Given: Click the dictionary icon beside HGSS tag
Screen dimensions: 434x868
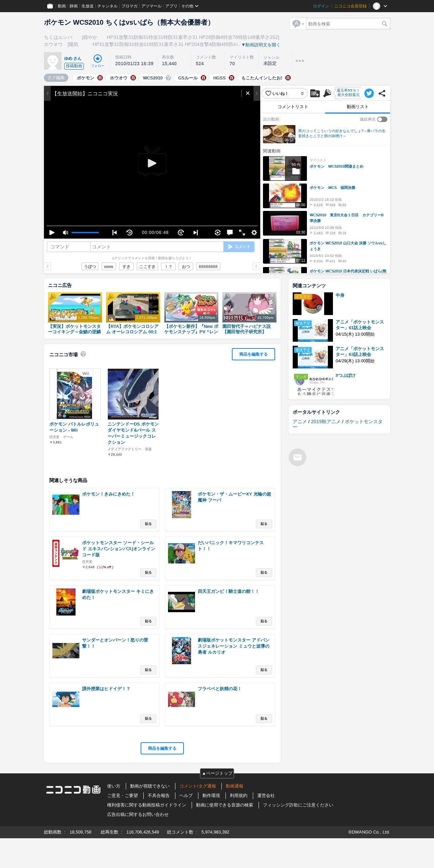Looking at the screenshot, I should click(232, 78).
